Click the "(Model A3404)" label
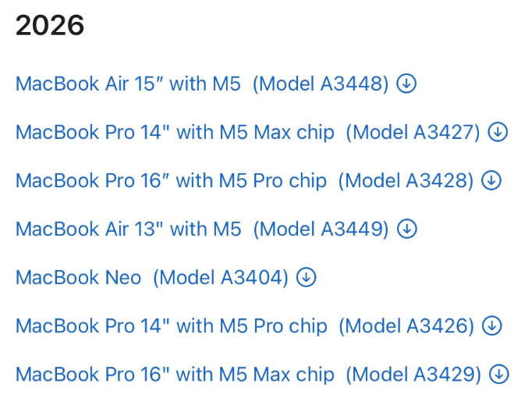The image size is (532, 398). click(x=221, y=277)
